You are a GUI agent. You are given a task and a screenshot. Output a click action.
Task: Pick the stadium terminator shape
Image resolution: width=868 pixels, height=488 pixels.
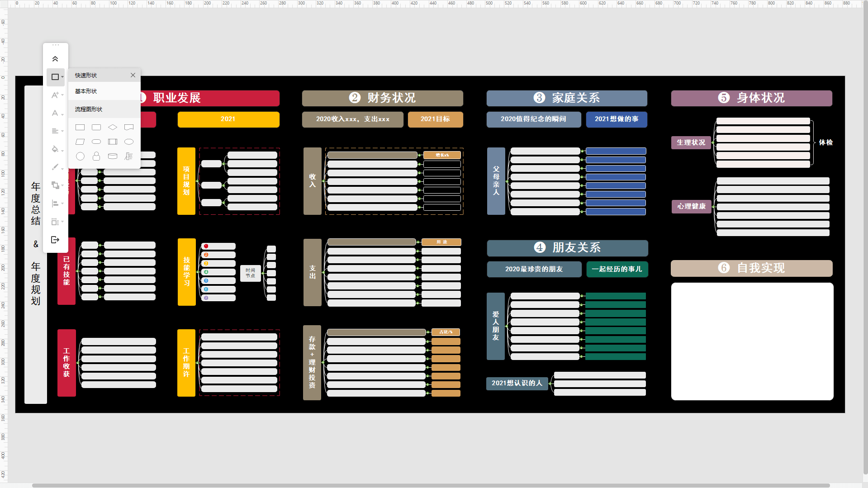tap(96, 142)
